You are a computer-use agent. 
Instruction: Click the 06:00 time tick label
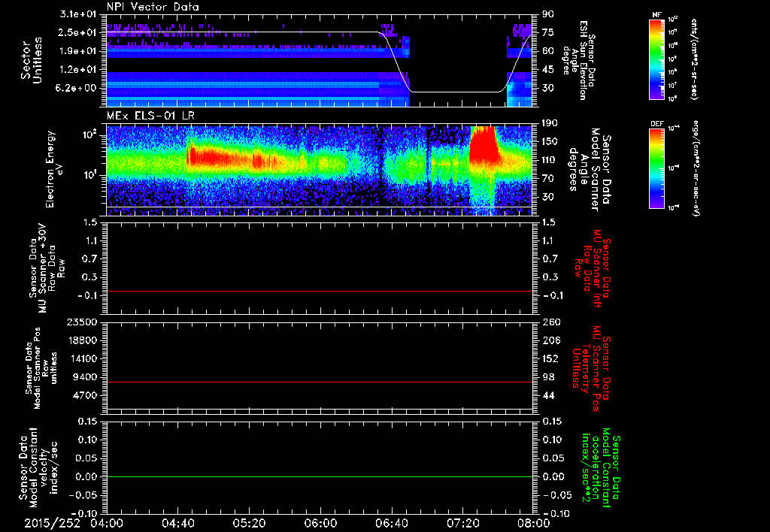point(320,523)
